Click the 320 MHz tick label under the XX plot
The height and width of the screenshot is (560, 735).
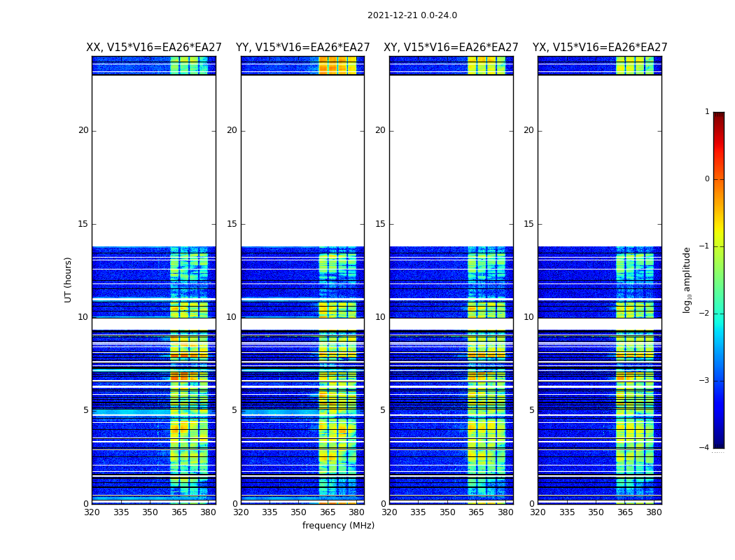[x=92, y=512]
